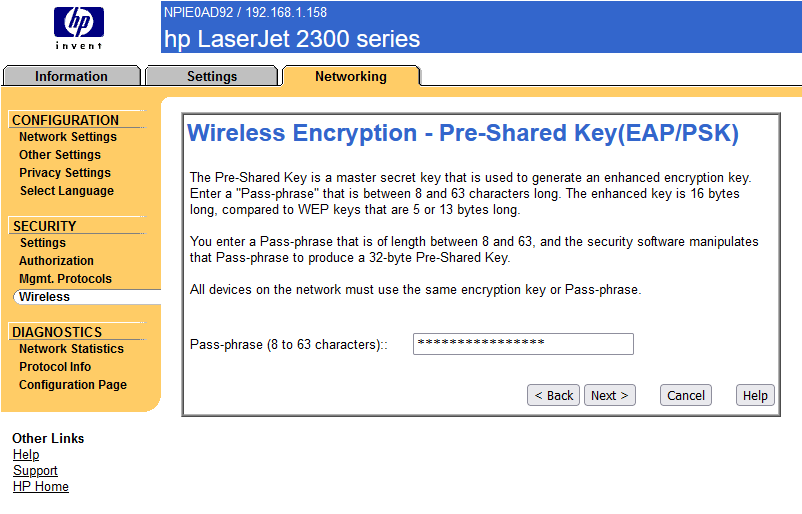Choose Select Language option
Image resolution: width=802 pixels, height=514 pixels.
[x=66, y=191]
